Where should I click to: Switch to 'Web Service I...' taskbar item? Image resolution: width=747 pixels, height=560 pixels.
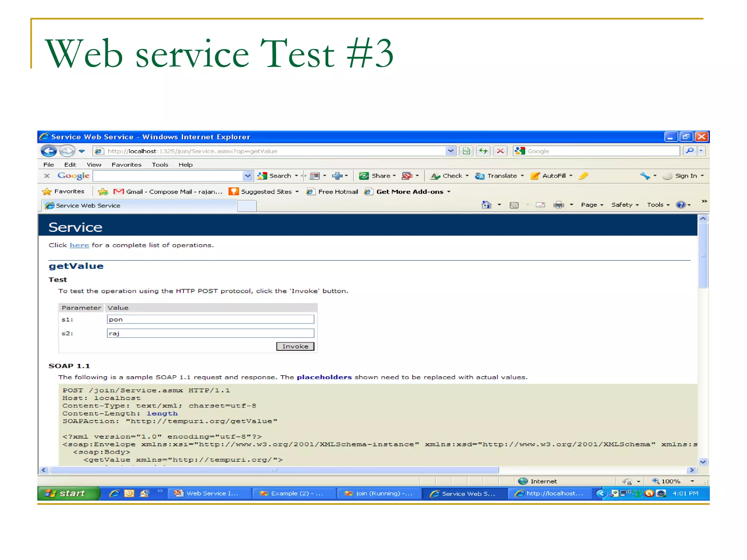tap(209, 494)
